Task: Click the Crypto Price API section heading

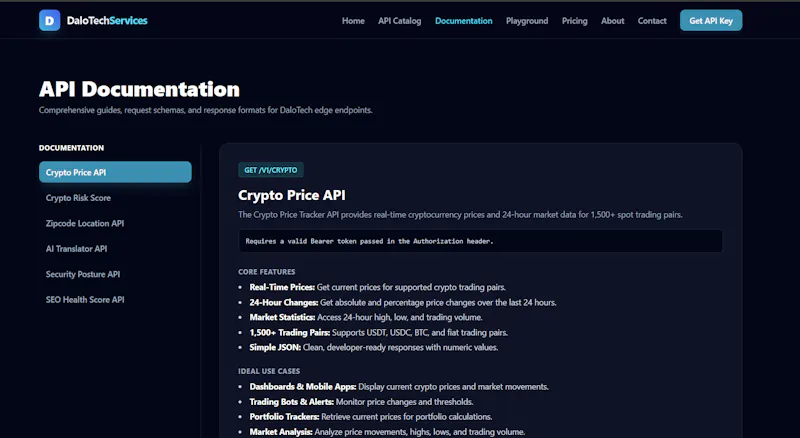Action: tap(292, 195)
